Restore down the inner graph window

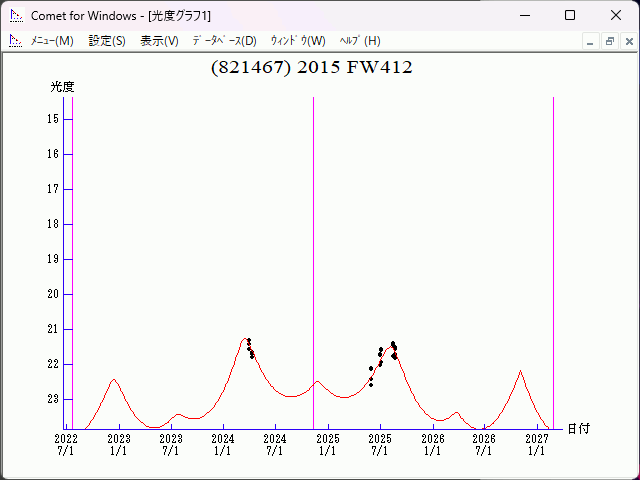pos(609,41)
